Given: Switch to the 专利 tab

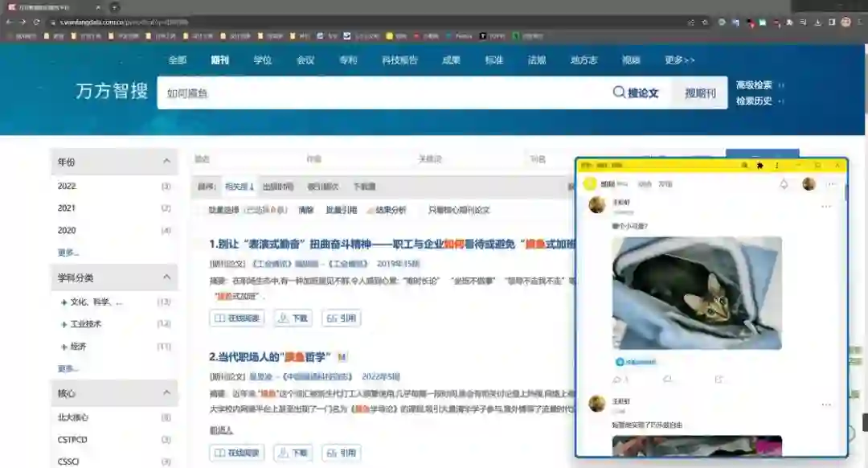Looking at the screenshot, I should tap(348, 60).
